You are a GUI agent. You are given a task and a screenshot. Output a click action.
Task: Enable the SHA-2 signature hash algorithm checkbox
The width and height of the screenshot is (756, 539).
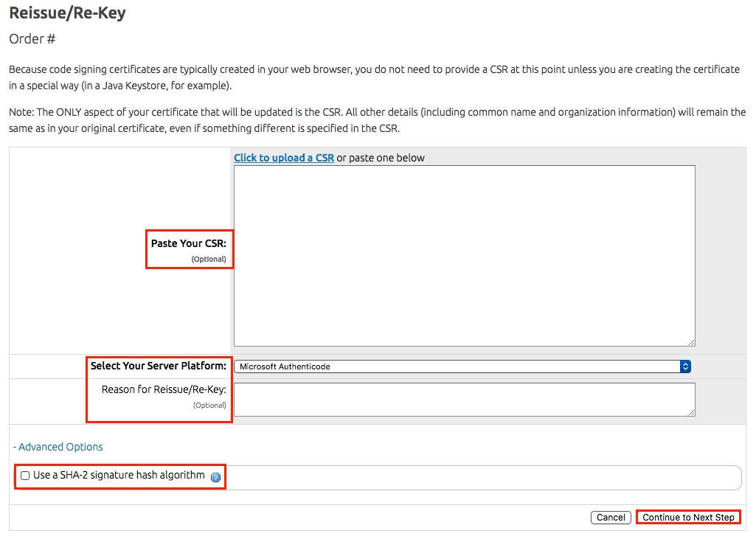click(25, 476)
